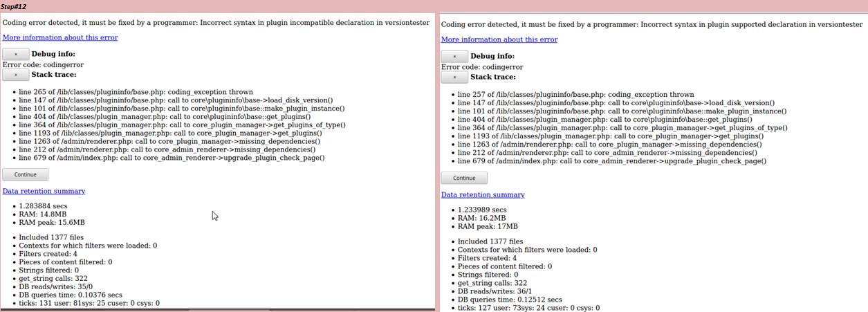This screenshot has width=868, height=312.
Task: Open Data retention summary link in left pane
Action: coord(44,191)
